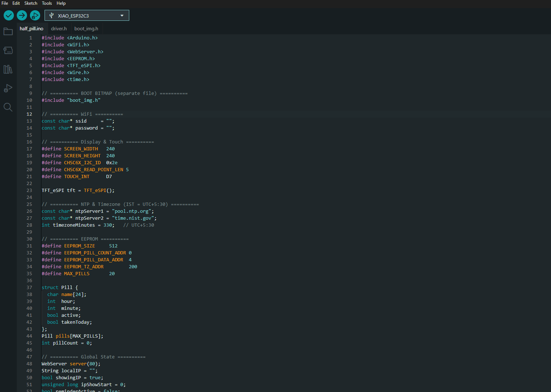Expand the XIAO_ESP32C3 board dropdown arrow

[x=122, y=15]
